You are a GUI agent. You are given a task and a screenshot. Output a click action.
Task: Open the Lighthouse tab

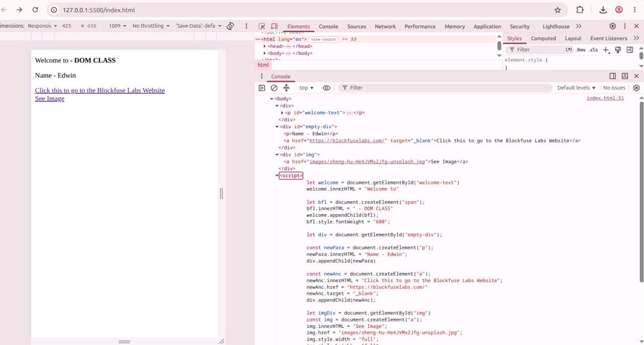(x=556, y=26)
